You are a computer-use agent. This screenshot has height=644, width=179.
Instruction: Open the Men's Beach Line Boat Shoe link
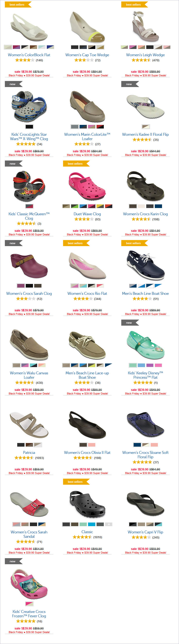[145, 293]
